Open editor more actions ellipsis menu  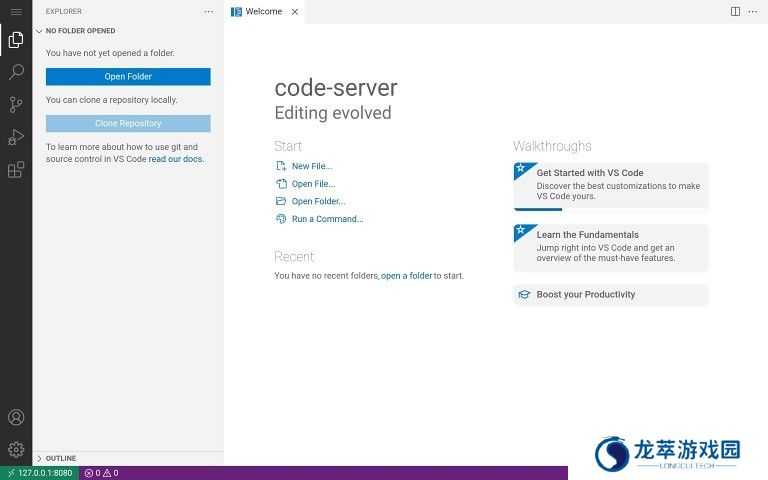coord(754,11)
